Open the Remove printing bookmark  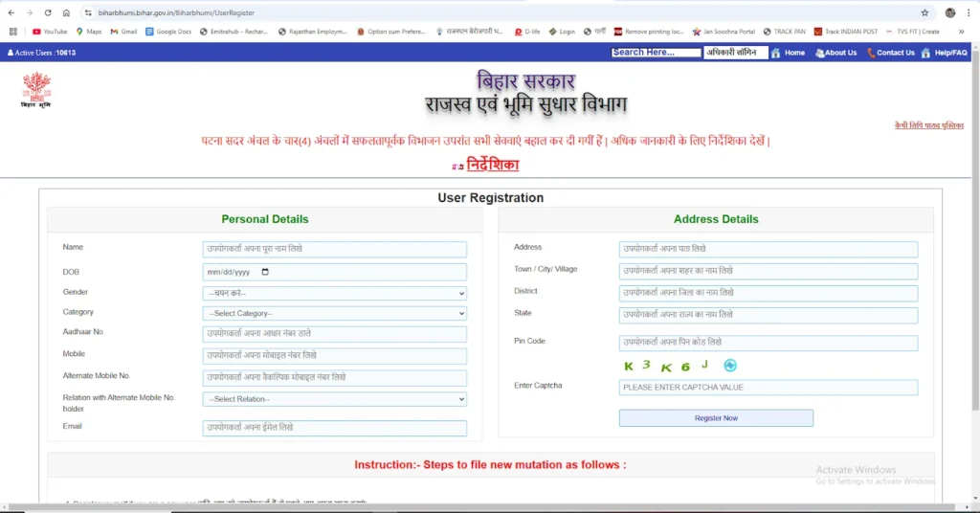coord(649,32)
